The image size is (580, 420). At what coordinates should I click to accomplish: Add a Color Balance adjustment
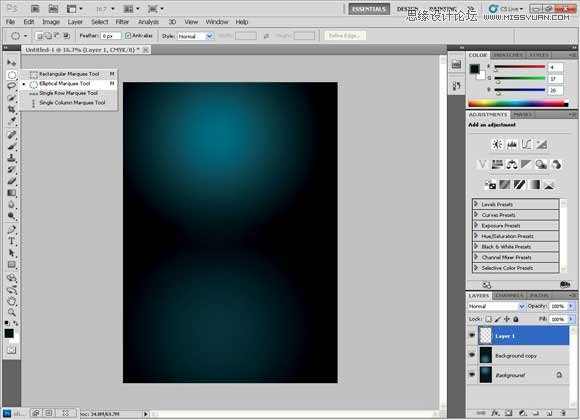[512, 164]
